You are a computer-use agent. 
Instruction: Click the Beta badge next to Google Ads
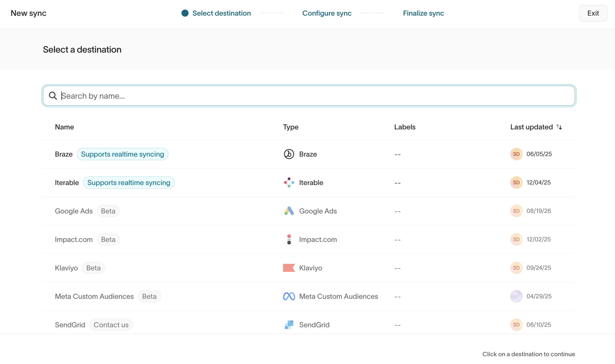[x=108, y=211]
